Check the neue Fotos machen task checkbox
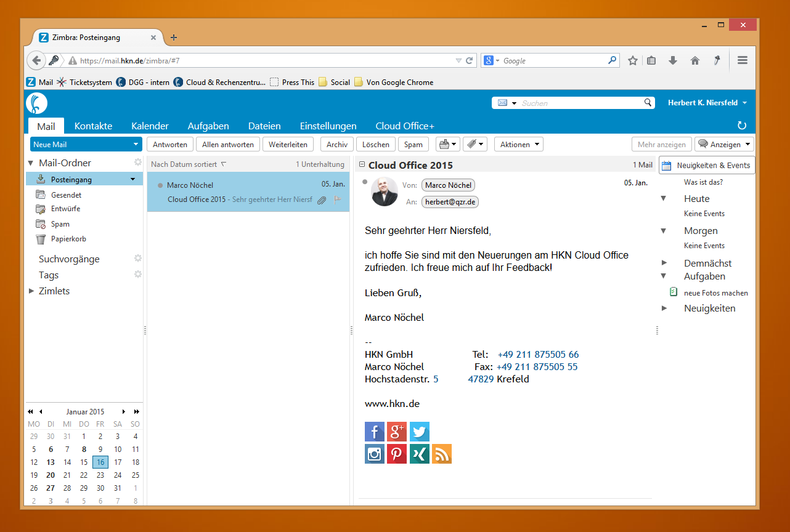This screenshot has height=532, width=790. click(x=674, y=292)
